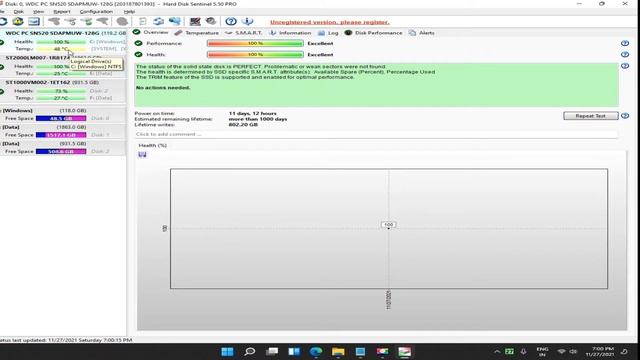Click 'Unregistered version, please register' link
Image resolution: width=640 pixels, height=360 pixels.
tap(330, 22)
